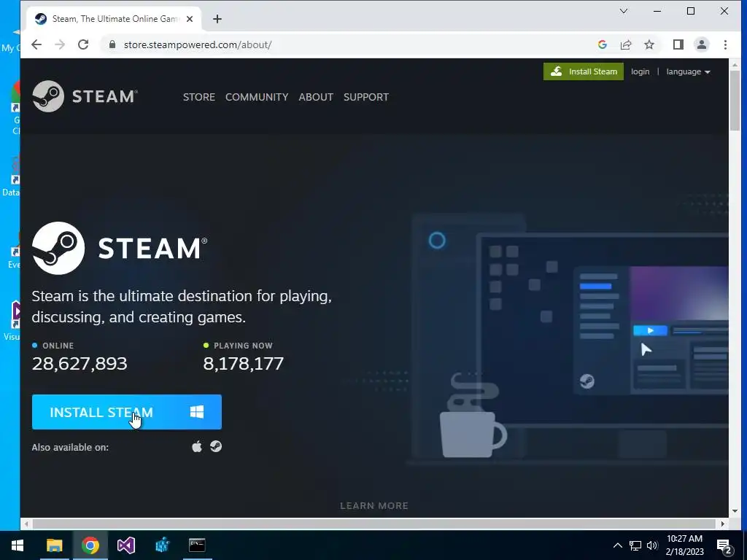Click the online count 28,627,893
The width and height of the screenshot is (747, 560).
[80, 364]
